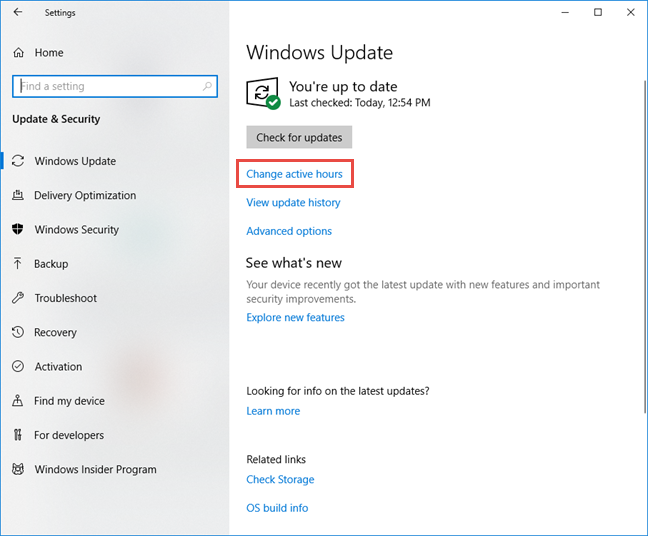The image size is (648, 536).
Task: Focus the Find a setting search box
Action: 115,86
